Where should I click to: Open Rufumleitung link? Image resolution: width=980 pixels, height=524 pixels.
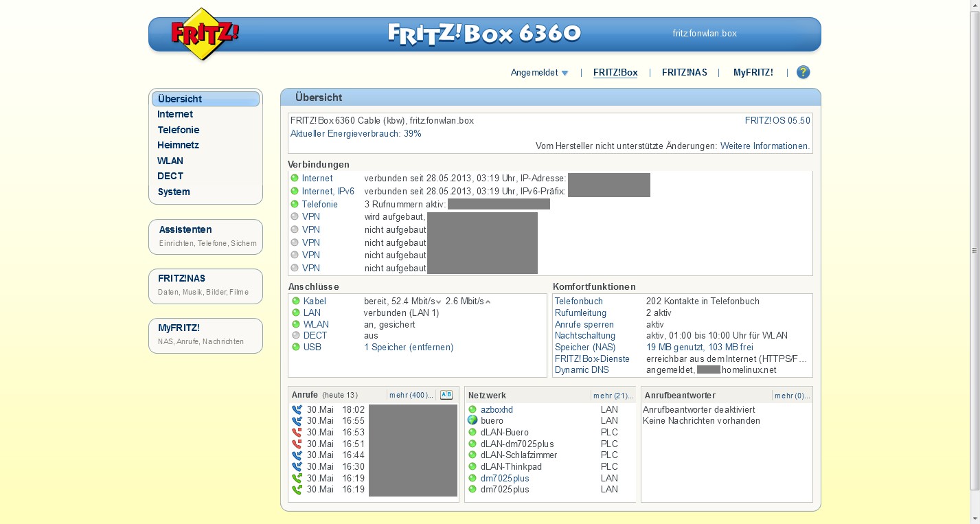(x=580, y=312)
